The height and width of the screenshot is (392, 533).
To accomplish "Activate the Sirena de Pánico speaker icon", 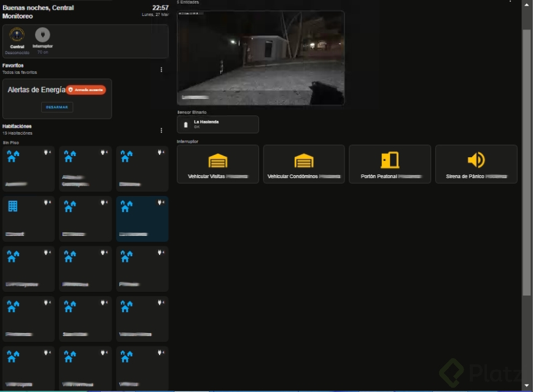I will [x=477, y=160].
